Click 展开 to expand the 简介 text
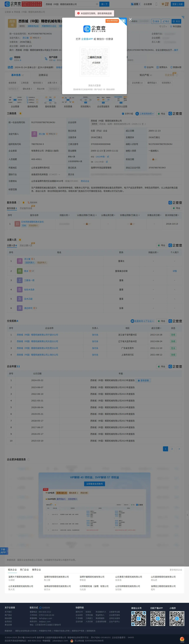Screen dimensions: 189x644 coord(176,50)
